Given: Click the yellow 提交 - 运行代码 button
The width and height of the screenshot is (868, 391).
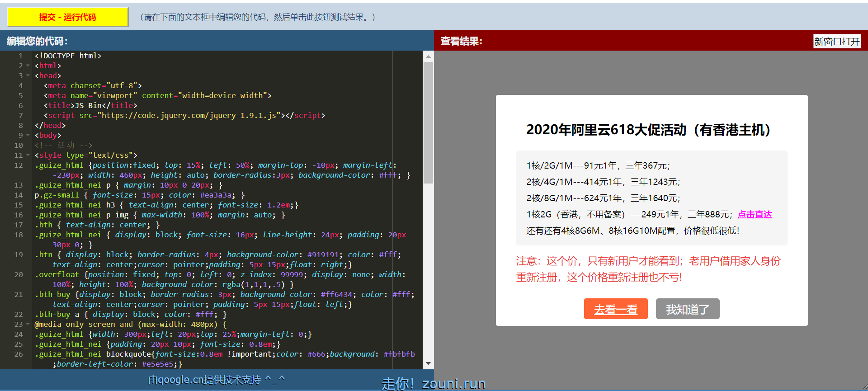Looking at the screenshot, I should point(68,17).
